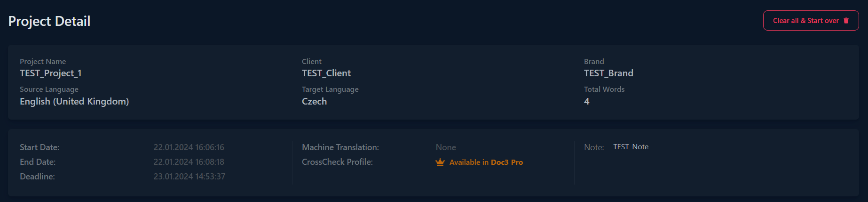The image size is (868, 202).
Task: Click the Deadline label
Action: click(x=37, y=177)
